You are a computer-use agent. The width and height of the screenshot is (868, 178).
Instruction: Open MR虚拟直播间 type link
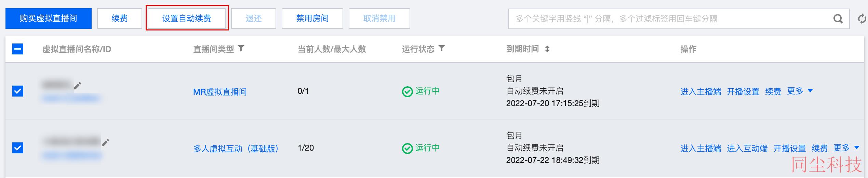pos(220,92)
